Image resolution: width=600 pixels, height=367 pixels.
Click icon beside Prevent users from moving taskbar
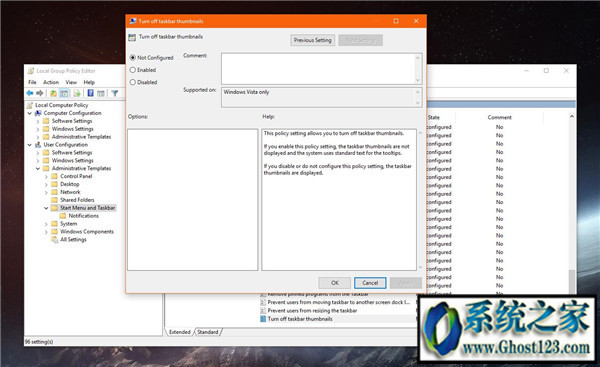[x=263, y=302]
